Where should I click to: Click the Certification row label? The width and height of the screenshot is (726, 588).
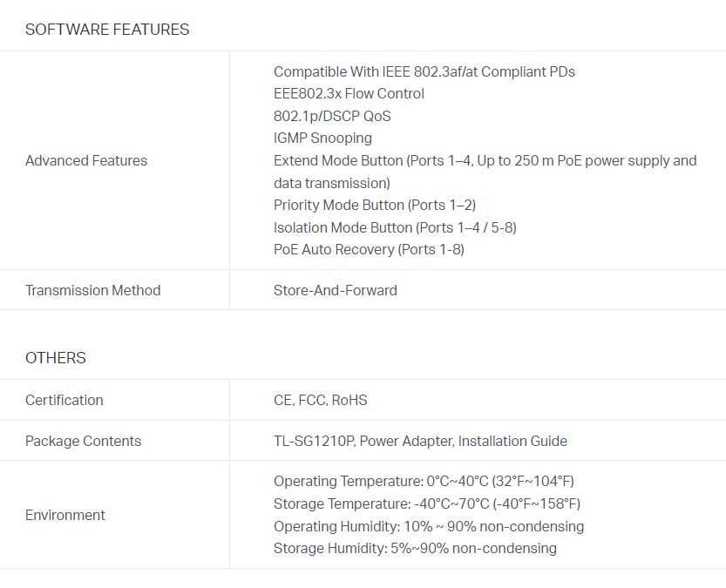[64, 400]
